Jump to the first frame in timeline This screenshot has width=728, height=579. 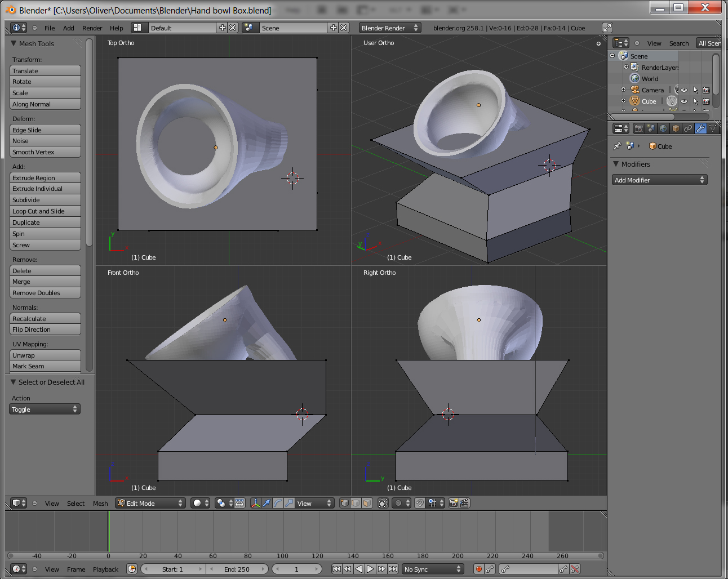(336, 569)
